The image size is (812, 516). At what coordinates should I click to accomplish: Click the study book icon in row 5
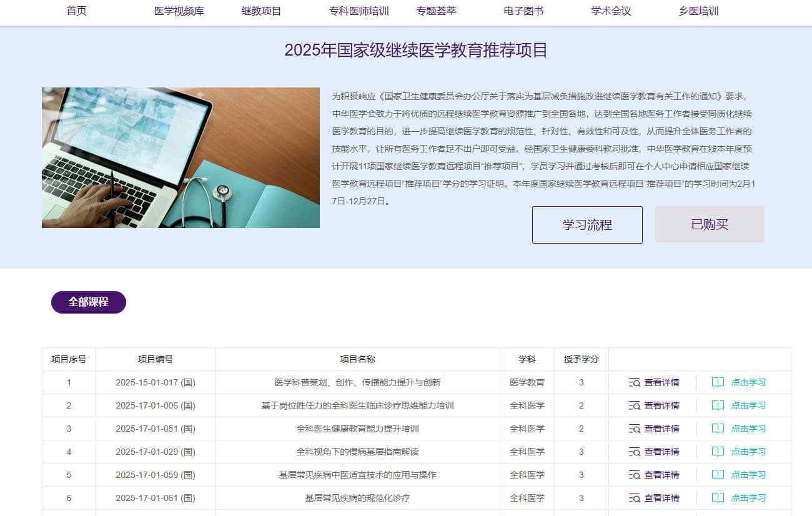(718, 475)
